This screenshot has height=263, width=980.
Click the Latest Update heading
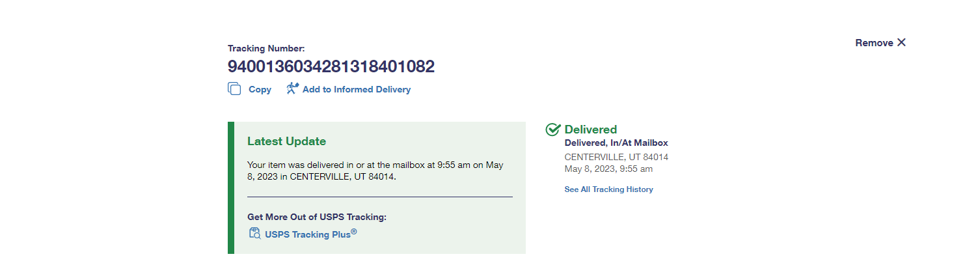[x=286, y=141]
